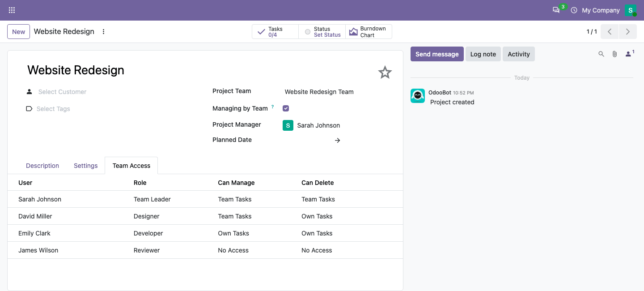Click the Burndown Chart icon
Image resolution: width=644 pixels, height=291 pixels.
[x=353, y=32]
